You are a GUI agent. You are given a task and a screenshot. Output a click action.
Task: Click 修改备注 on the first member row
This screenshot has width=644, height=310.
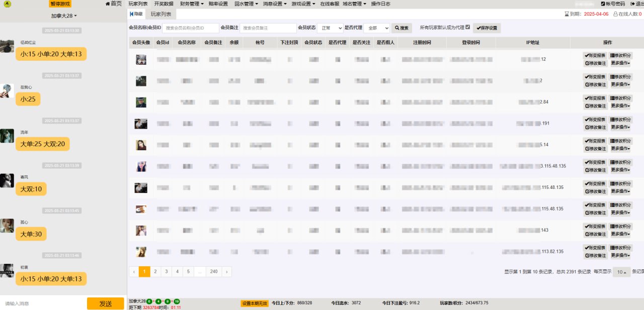(x=595, y=63)
